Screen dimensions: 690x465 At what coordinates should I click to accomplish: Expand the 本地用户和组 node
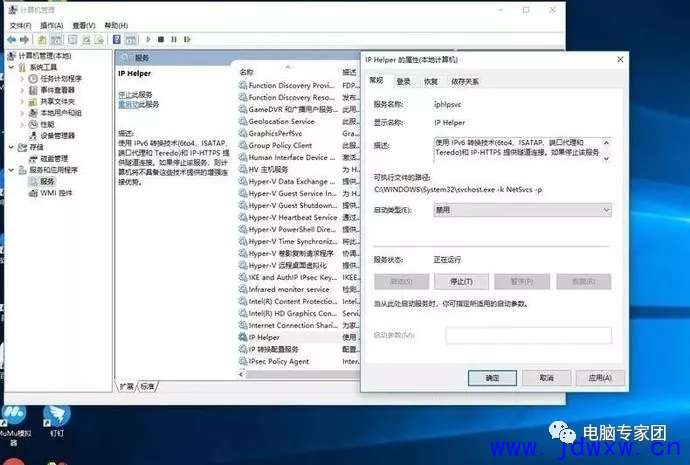tap(22, 113)
